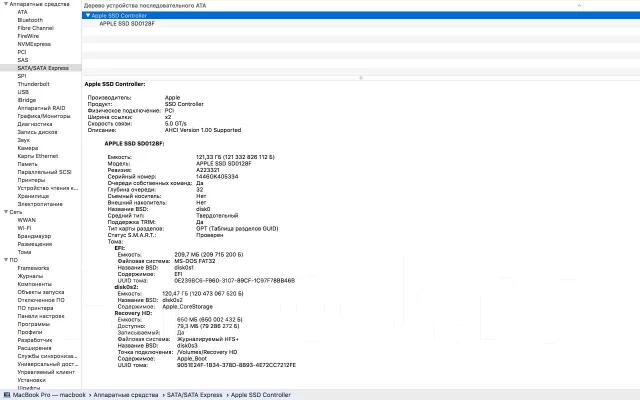Collapse the Apple SSD Controller tree row
This screenshot has height=400, width=640.
click(87, 16)
